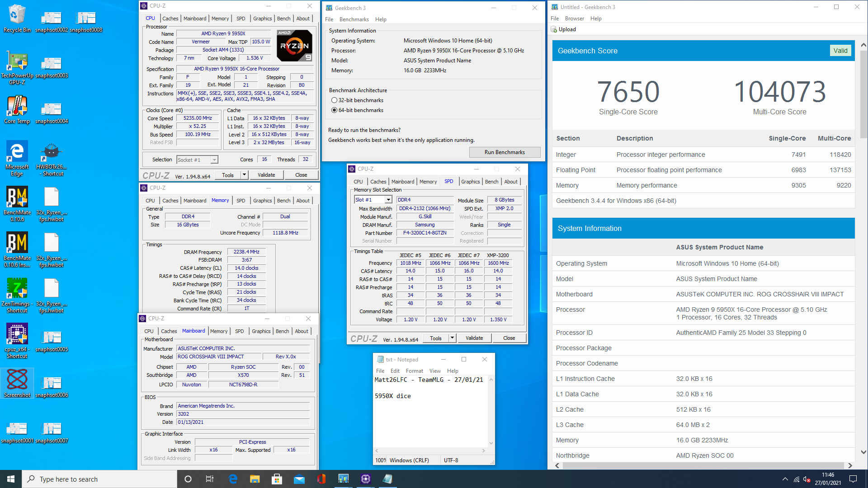Open Format menu in Notepad
The width and height of the screenshot is (868, 488).
coord(414,371)
